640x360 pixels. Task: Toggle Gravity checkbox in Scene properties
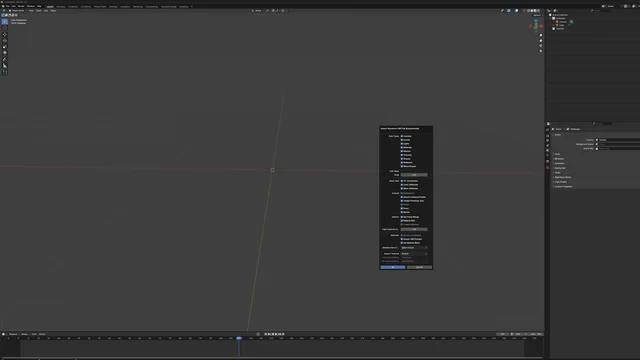(x=556, y=159)
